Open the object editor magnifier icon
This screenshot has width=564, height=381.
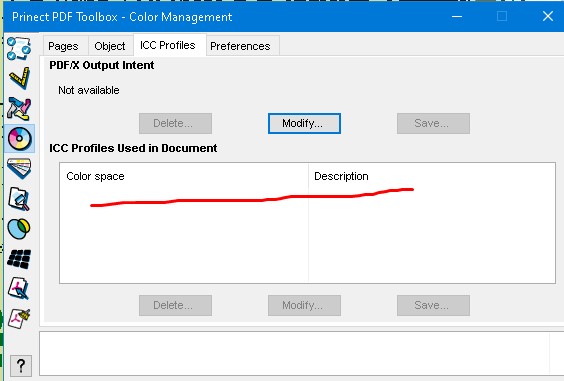point(19,199)
